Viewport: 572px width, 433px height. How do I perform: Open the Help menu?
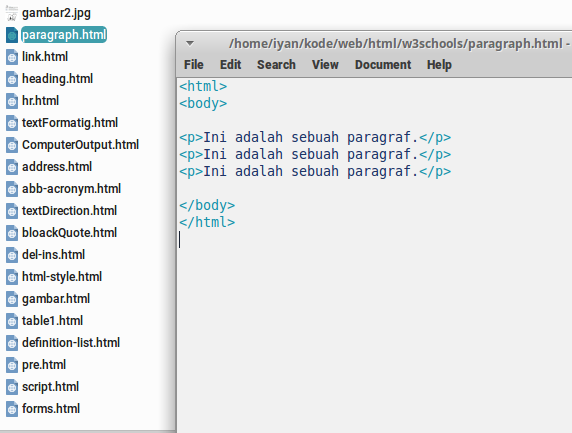439,65
